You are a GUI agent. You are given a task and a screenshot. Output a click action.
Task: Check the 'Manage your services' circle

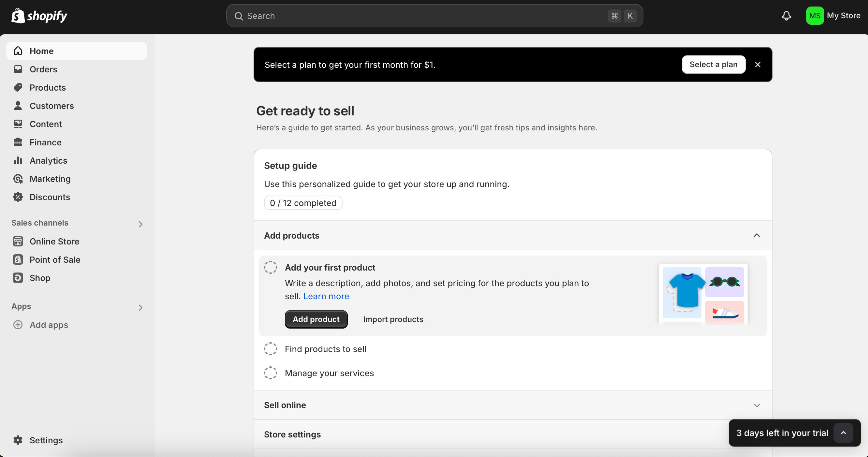pyautogui.click(x=270, y=373)
